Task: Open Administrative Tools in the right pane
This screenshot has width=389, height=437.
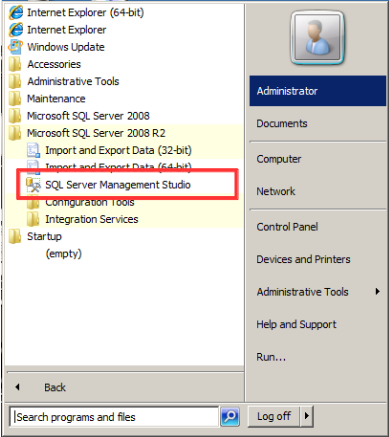Action: point(302,292)
